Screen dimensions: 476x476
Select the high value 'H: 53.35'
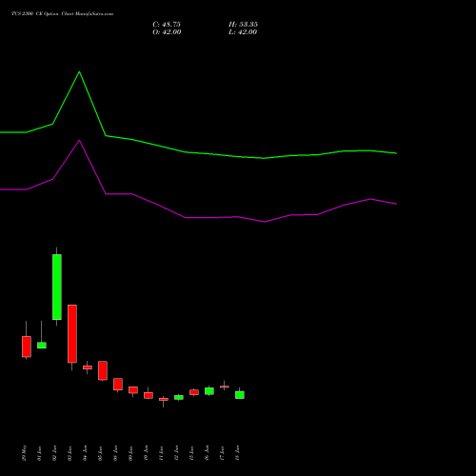pyautogui.click(x=243, y=25)
